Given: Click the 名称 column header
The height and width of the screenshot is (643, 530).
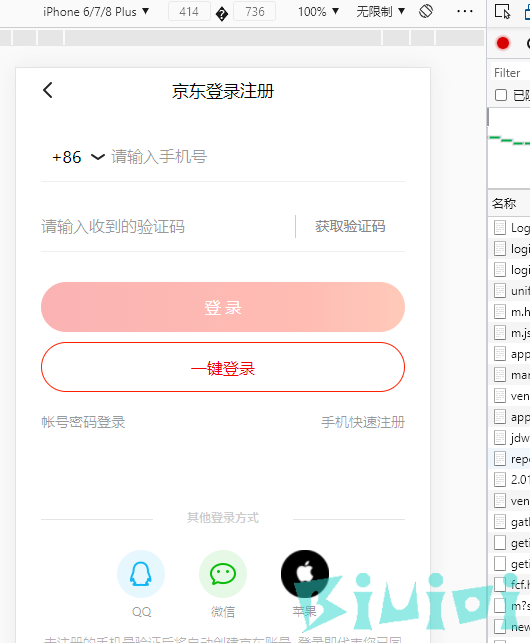Looking at the screenshot, I should (x=509, y=203).
